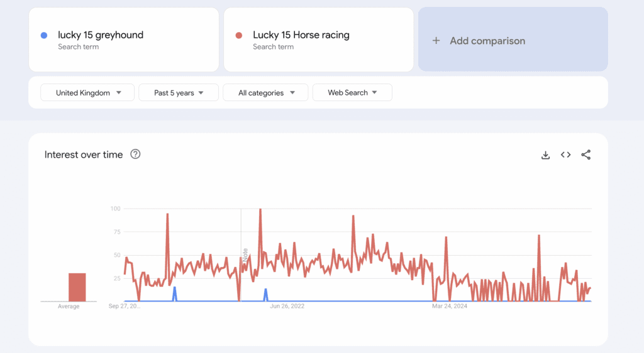Image resolution: width=644 pixels, height=353 pixels.
Task: Click the highest red peak reaching 100
Action: pos(260,210)
